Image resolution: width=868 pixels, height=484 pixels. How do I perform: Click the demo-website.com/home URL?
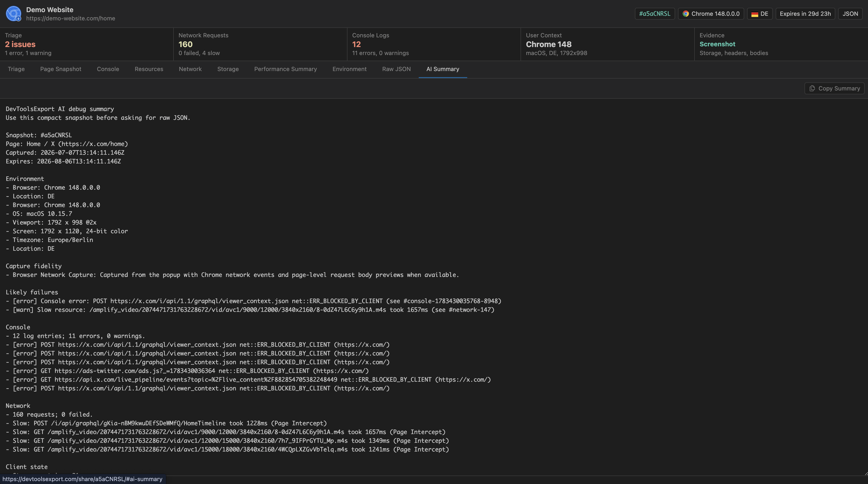(71, 19)
